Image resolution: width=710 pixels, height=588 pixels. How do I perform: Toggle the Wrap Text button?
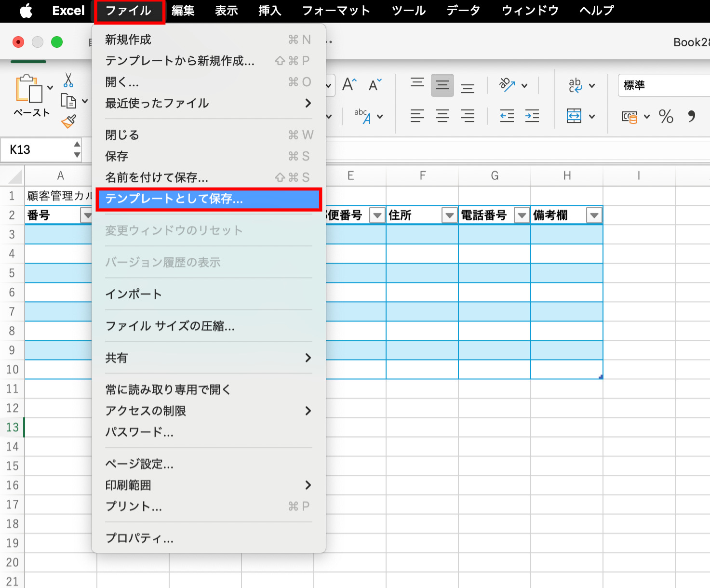tap(575, 85)
